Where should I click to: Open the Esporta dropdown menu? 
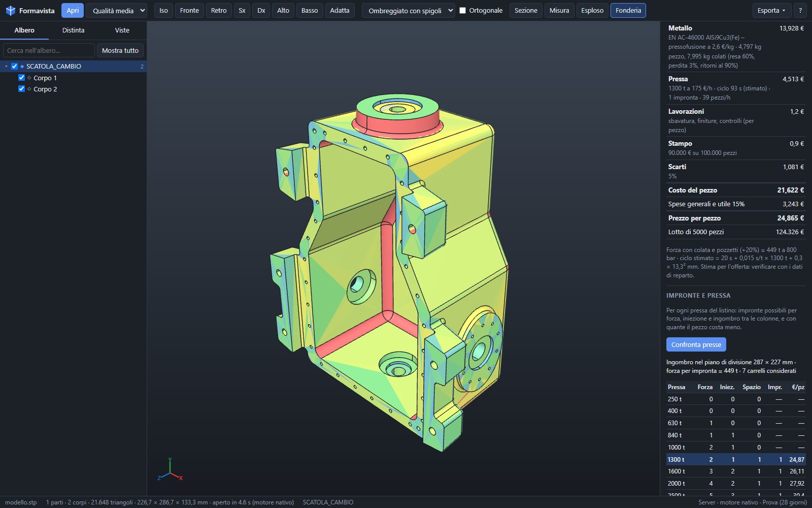coord(771,10)
